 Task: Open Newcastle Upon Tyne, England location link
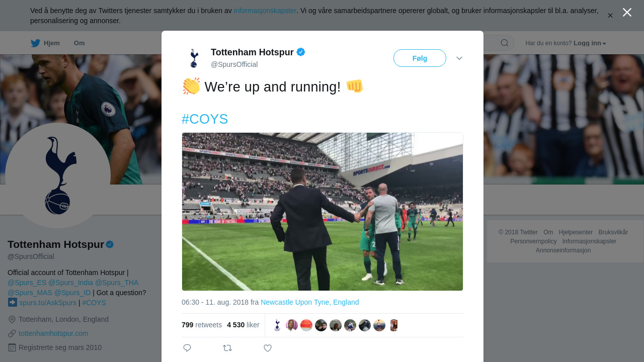tap(310, 302)
